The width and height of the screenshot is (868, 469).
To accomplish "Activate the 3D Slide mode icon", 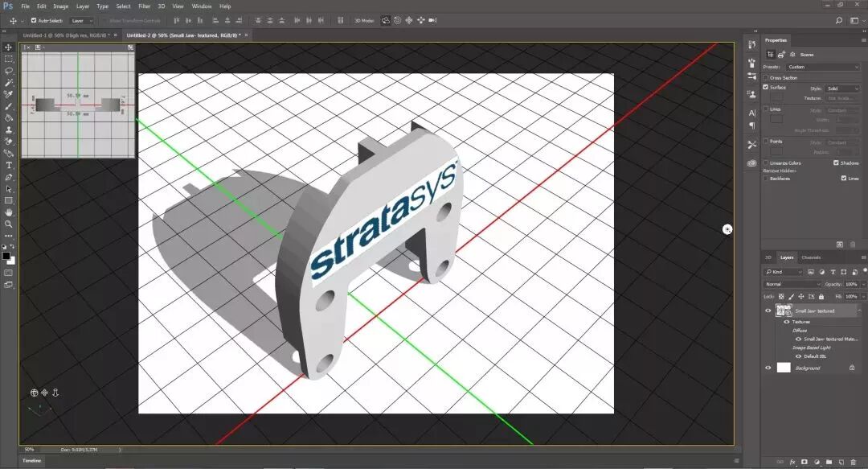I will click(420, 20).
